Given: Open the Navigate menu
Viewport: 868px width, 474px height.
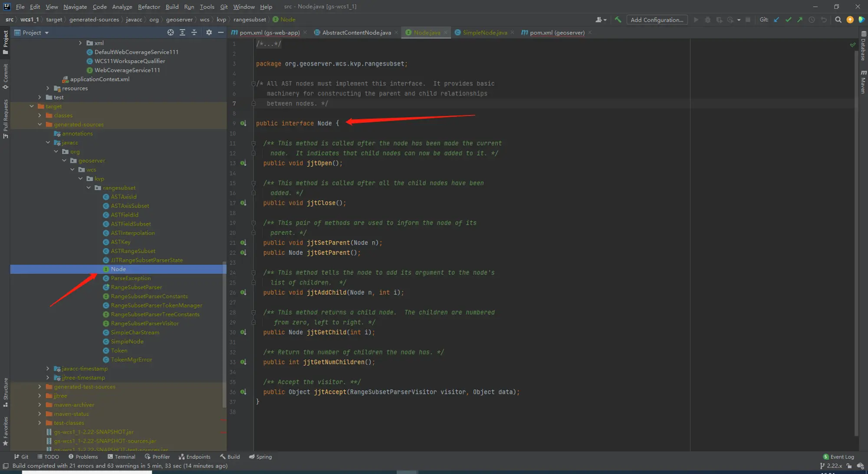Looking at the screenshot, I should click(x=75, y=7).
